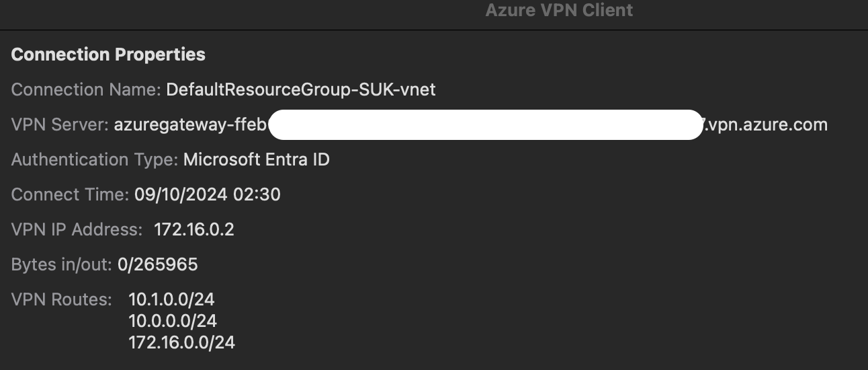Screen dimensions: 868x370
Task: Select the DefaultResourceGroup-SUK-vnet connection name value
Action: (300, 89)
